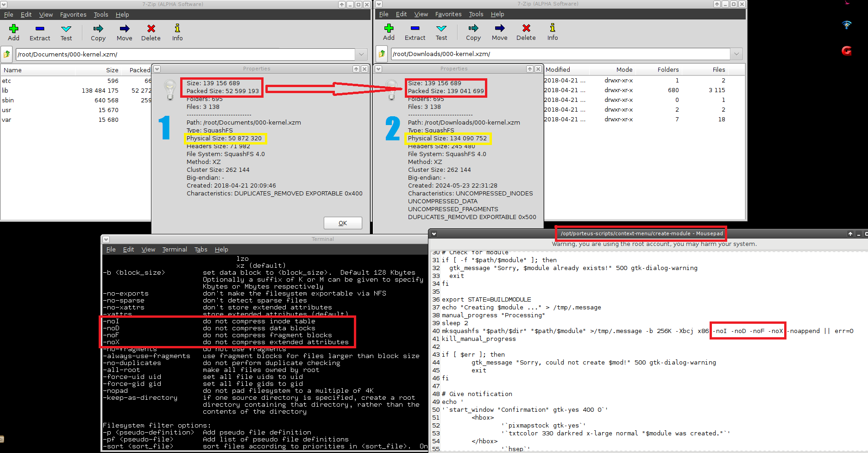Click Delete icon in right 7-Zip window
This screenshot has height=453, width=868.
click(526, 28)
